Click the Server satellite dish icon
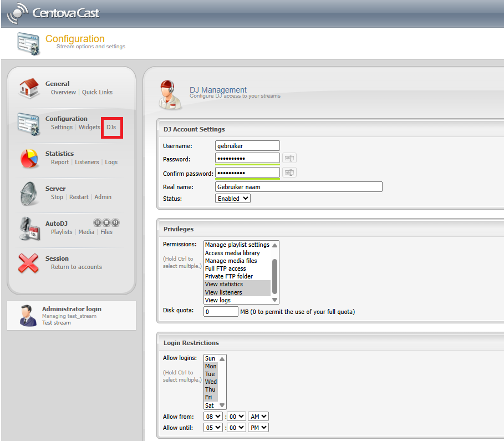The height and width of the screenshot is (441, 504). click(x=28, y=193)
